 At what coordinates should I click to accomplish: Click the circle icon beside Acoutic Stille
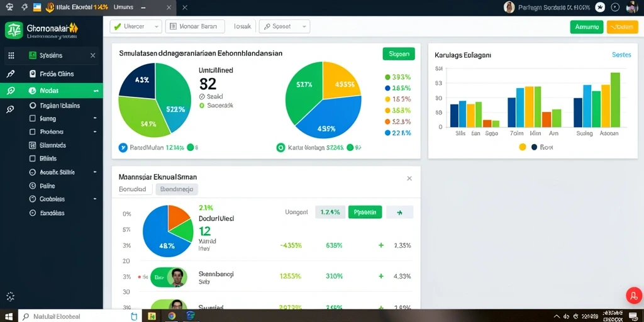pyautogui.click(x=33, y=172)
